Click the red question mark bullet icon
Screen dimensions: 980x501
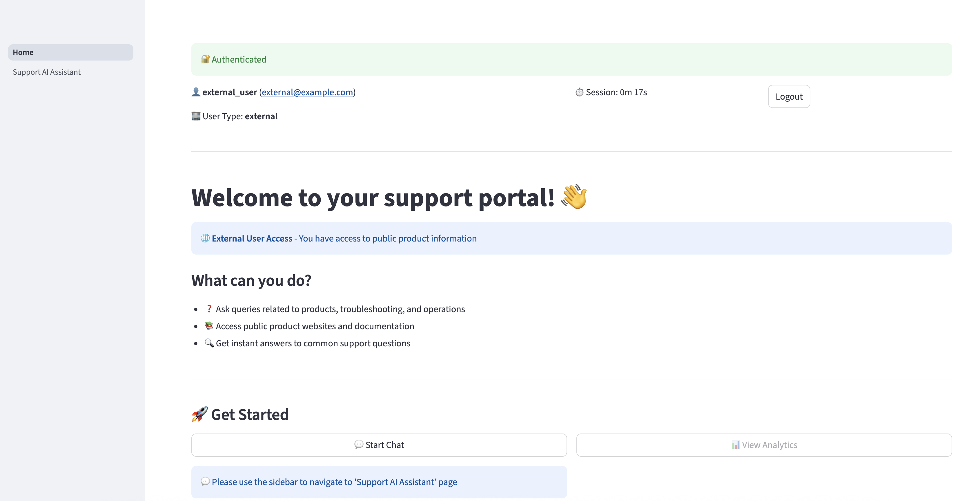[209, 309]
